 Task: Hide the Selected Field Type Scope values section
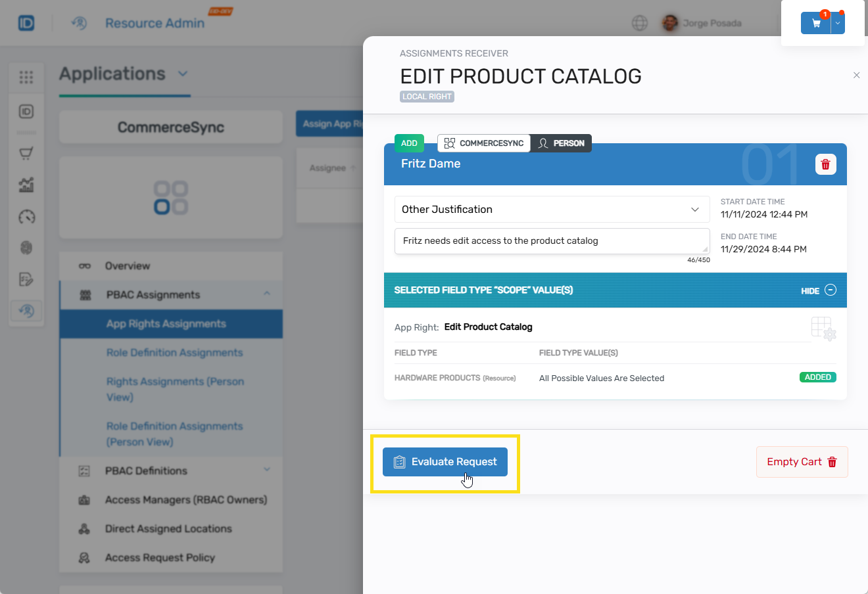tap(817, 290)
